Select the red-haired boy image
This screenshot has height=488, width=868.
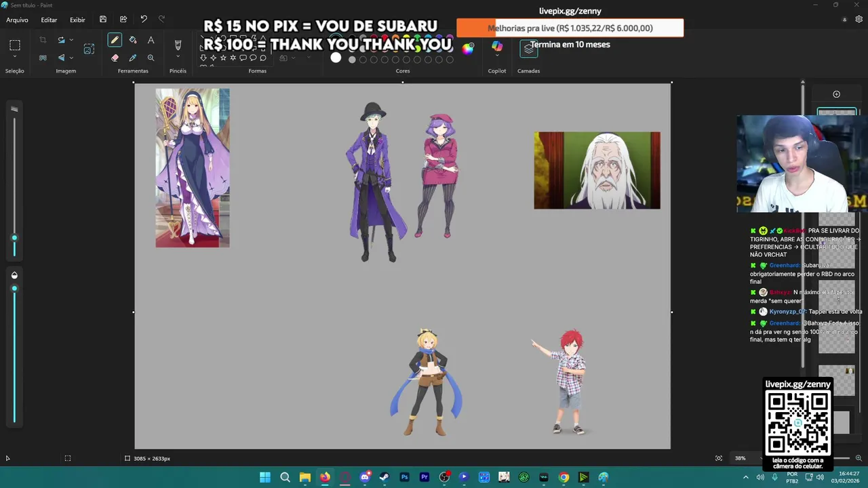[x=567, y=382]
